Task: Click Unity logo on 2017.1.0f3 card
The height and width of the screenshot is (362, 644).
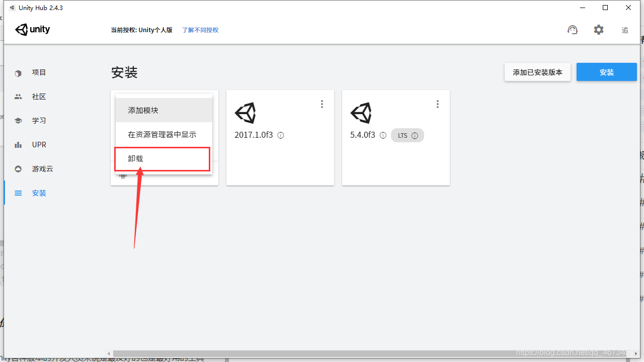Action: tap(245, 113)
